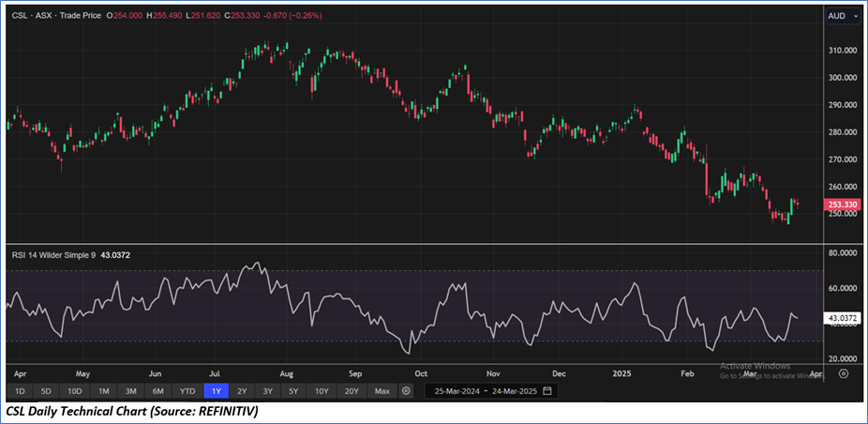868x424 pixels.
Task: Choose the 5Y time range
Action: click(x=294, y=390)
